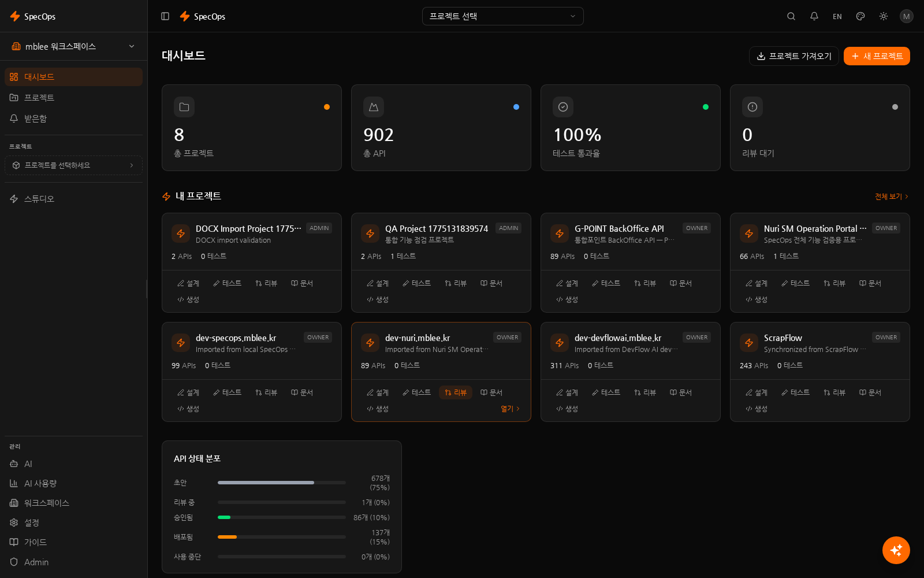924x578 pixels.
Task: Open the search icon in header
Action: pyautogui.click(x=791, y=16)
